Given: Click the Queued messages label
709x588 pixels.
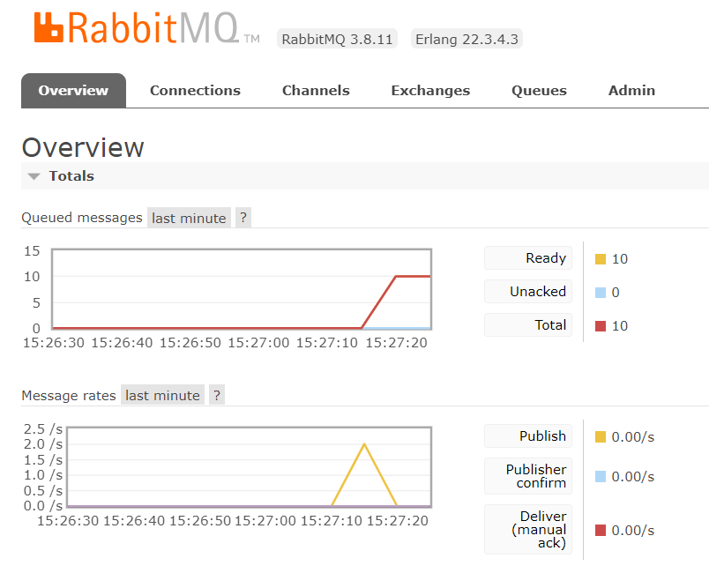Looking at the screenshot, I should (82, 218).
